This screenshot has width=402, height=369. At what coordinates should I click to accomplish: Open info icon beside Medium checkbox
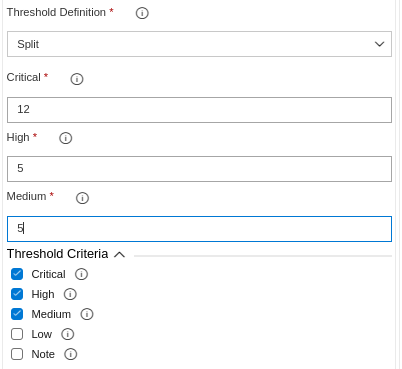(87, 314)
